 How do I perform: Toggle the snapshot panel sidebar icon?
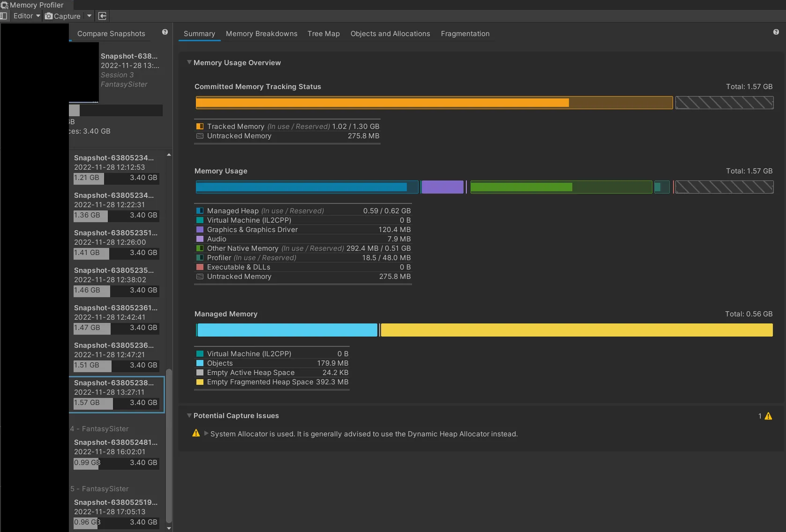coord(4,16)
